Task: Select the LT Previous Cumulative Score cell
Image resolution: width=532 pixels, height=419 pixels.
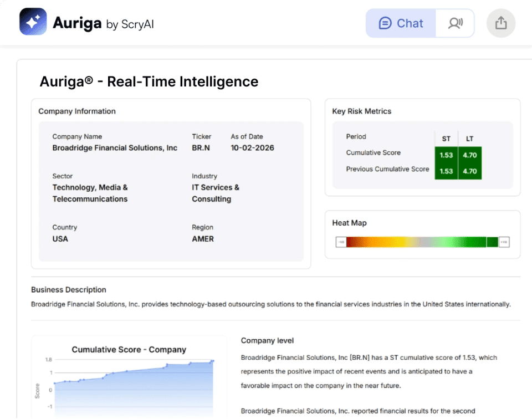Action: 470,171
